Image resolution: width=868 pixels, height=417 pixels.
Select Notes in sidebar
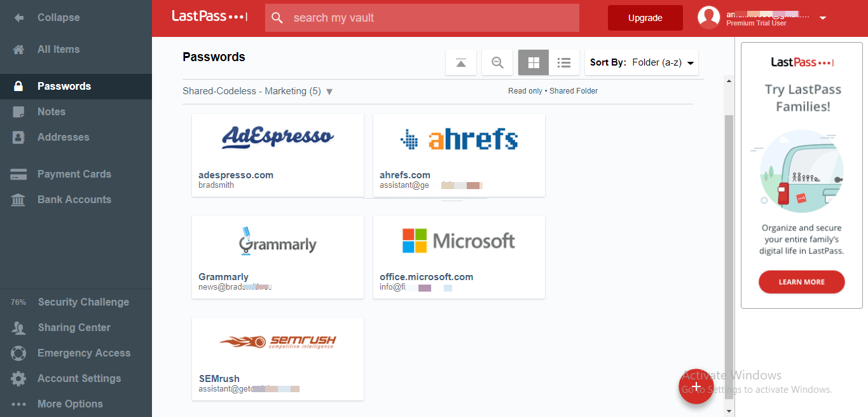pos(52,112)
